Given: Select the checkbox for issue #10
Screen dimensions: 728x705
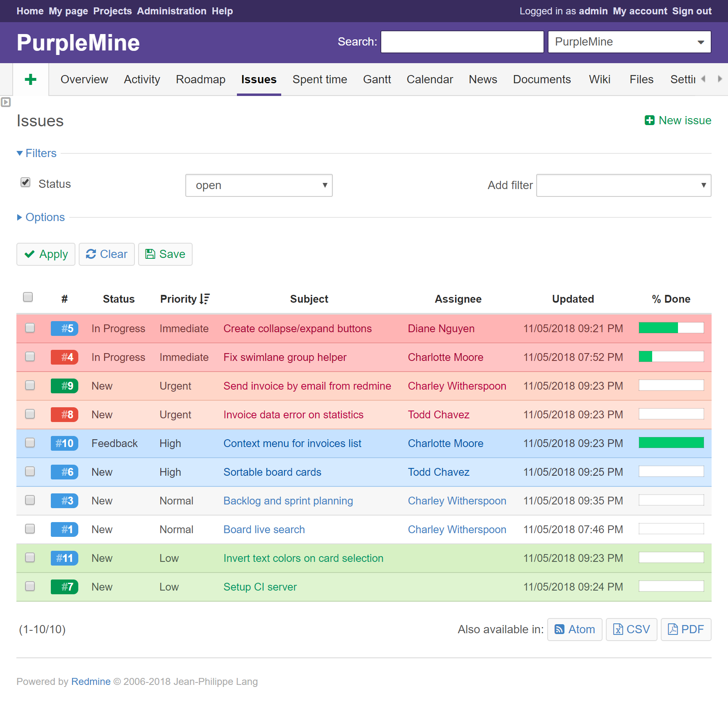Looking at the screenshot, I should 30,443.
